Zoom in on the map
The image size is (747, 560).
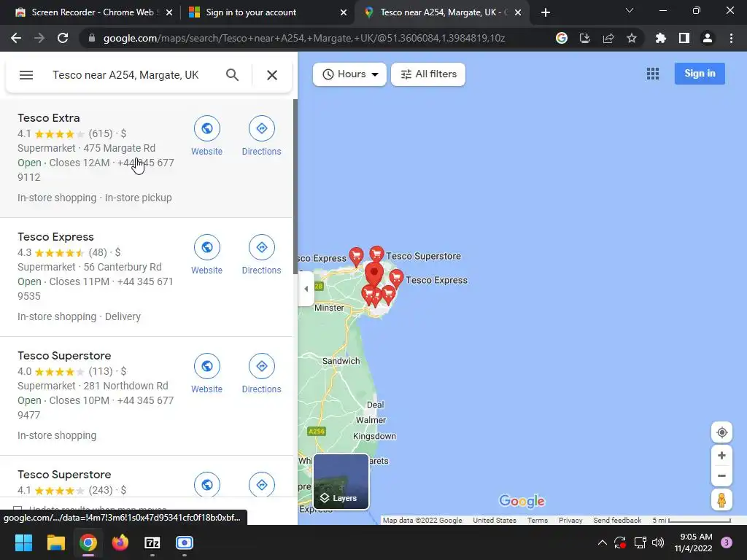pos(721,455)
